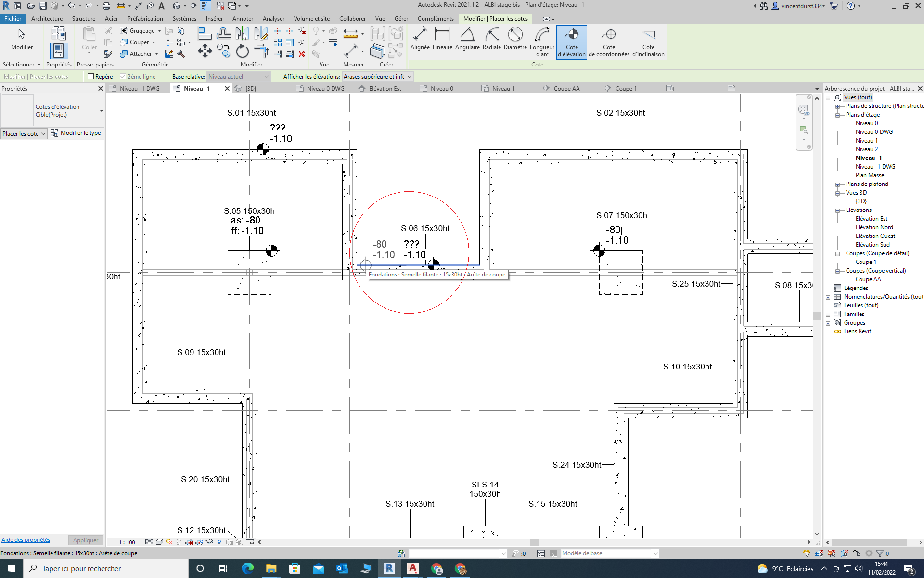Switch to the Coupe AA view tab
This screenshot has height=578, width=924.
click(566, 89)
